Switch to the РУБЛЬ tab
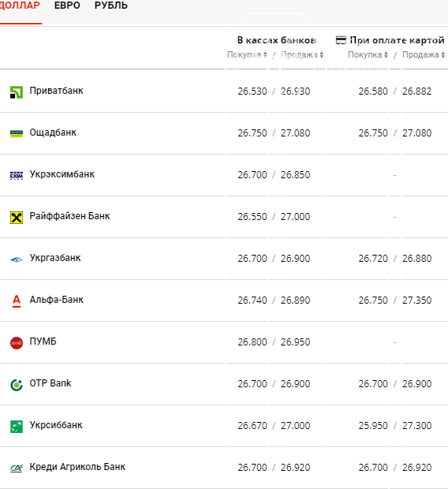Viewport: 448px width, 489px height. [x=111, y=6]
